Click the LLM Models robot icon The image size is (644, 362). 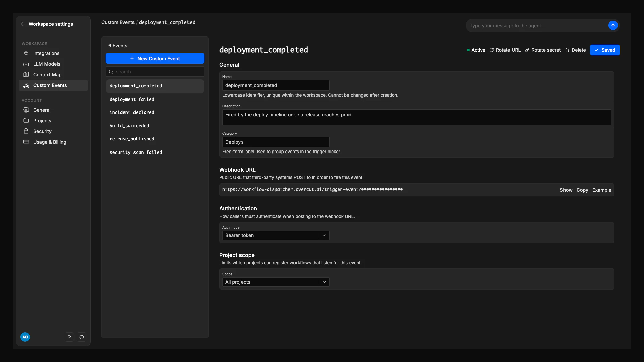26,64
